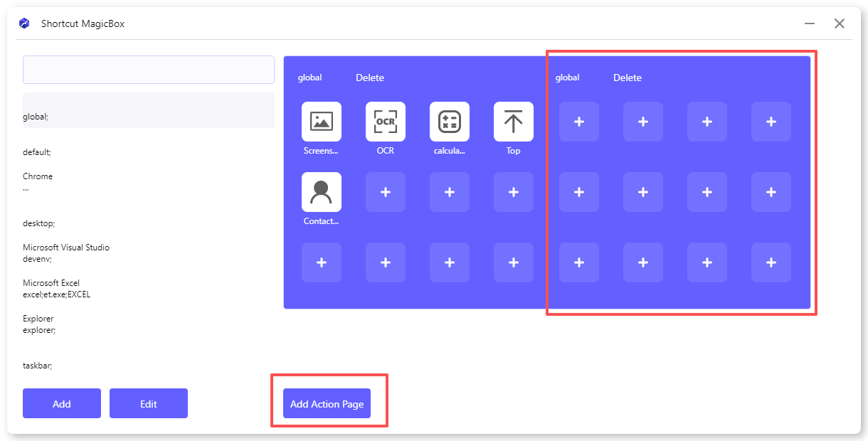Open the Screenshot action icon
Image resolution: width=868 pixels, height=441 pixels.
(322, 122)
